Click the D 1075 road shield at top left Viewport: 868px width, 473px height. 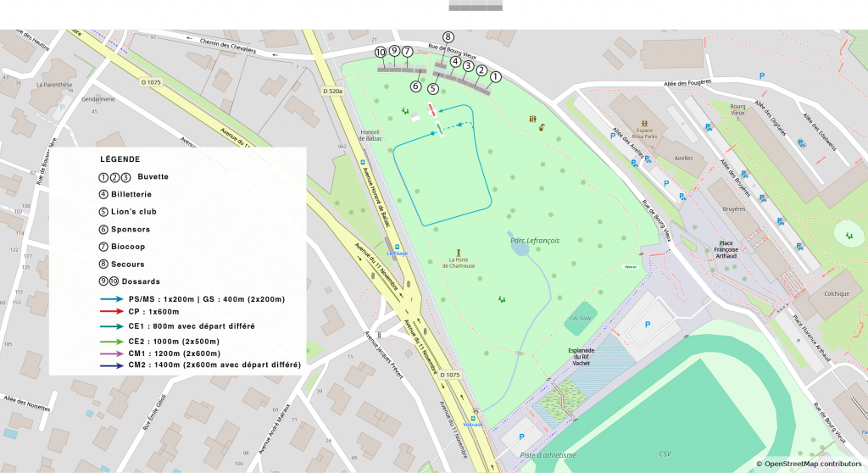click(149, 82)
